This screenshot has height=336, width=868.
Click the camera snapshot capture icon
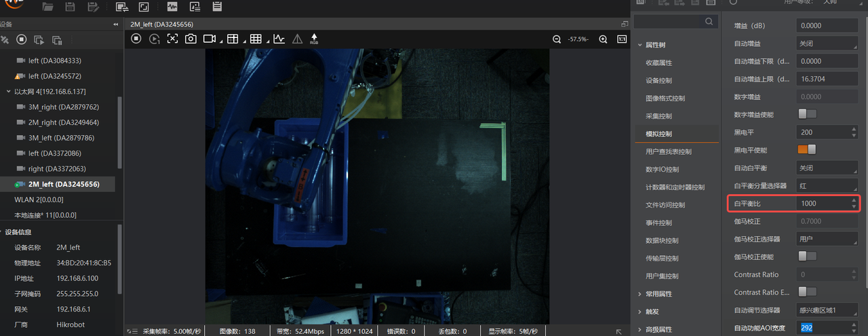tap(191, 39)
